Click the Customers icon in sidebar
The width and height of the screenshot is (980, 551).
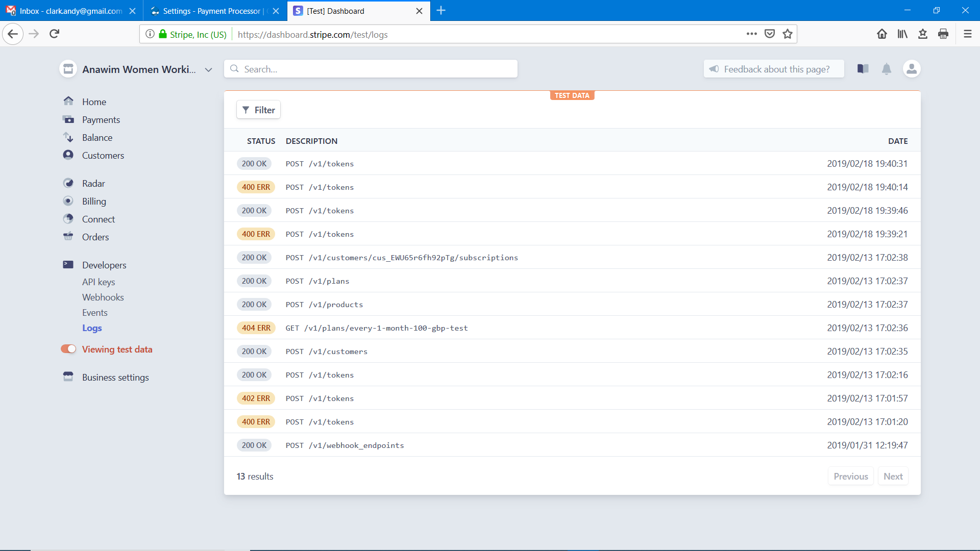point(67,155)
